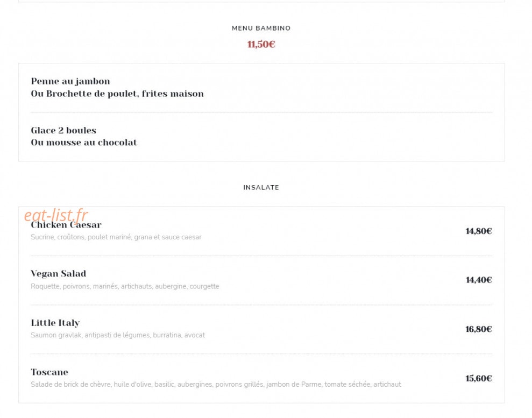Select the Toscane salad title
Screen dimensions: 532x418
[x=49, y=372]
